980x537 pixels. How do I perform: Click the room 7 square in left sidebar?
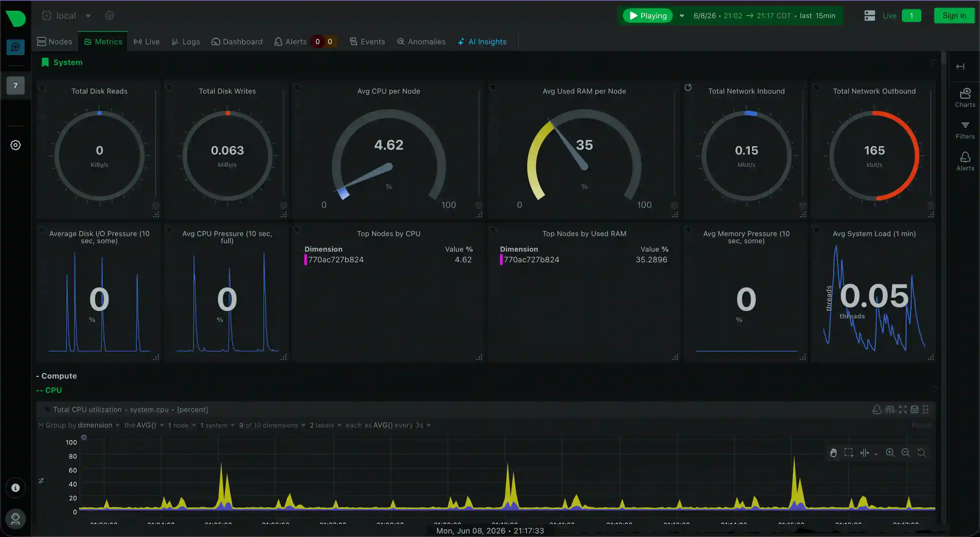click(x=16, y=86)
